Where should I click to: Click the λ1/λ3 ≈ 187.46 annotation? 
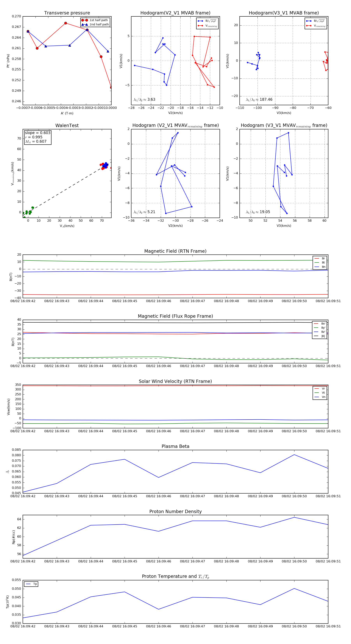[259, 100]
